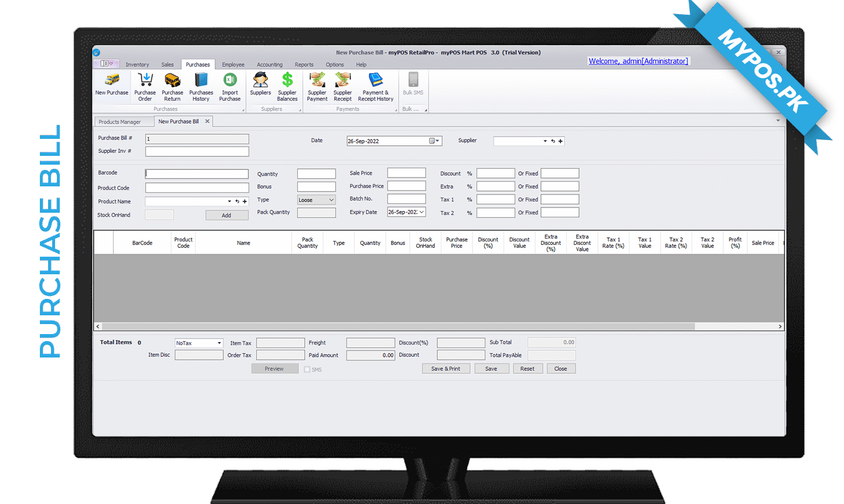This screenshot has height=504, width=844.
Task: Expand the Expiry Date dropdown
Action: (x=421, y=212)
